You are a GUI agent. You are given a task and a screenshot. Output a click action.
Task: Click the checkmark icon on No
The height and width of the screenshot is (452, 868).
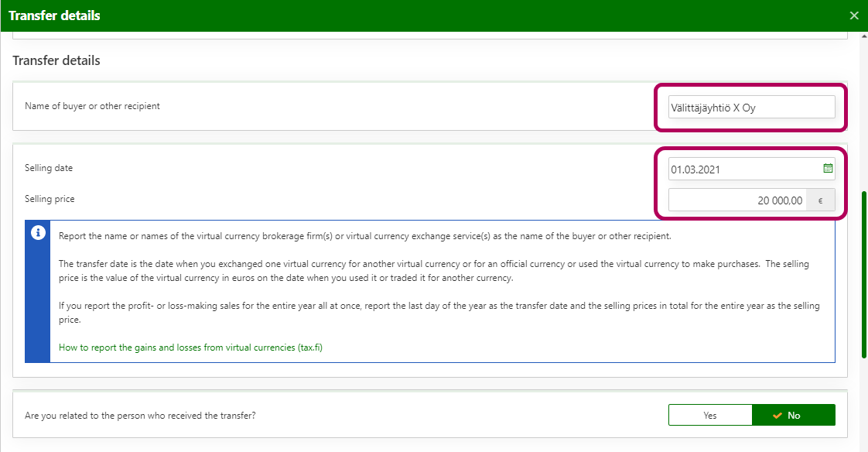tap(777, 416)
